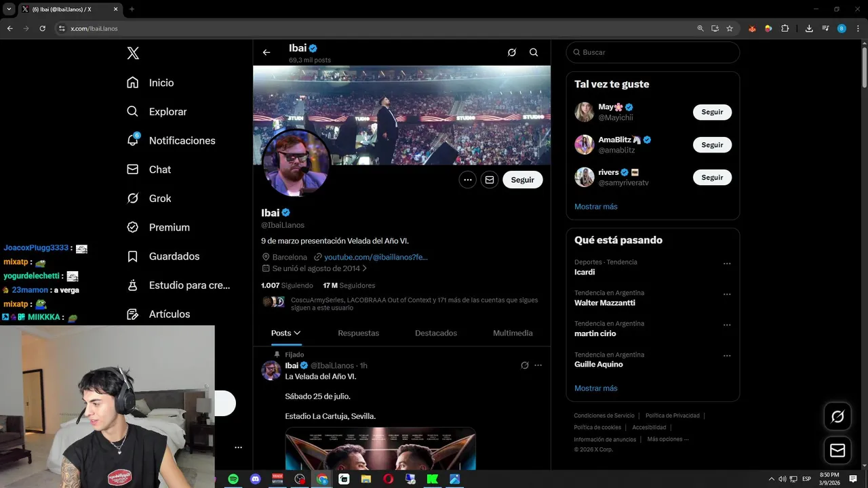Viewport: 868px width, 488px height.
Task: Click 'Mostrar más' under Qué está pasando
Action: (596, 388)
